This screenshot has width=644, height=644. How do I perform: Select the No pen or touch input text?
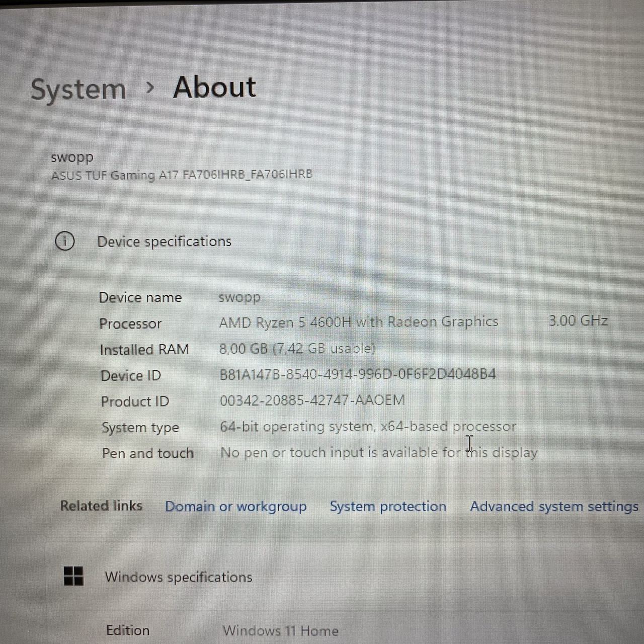379,452
